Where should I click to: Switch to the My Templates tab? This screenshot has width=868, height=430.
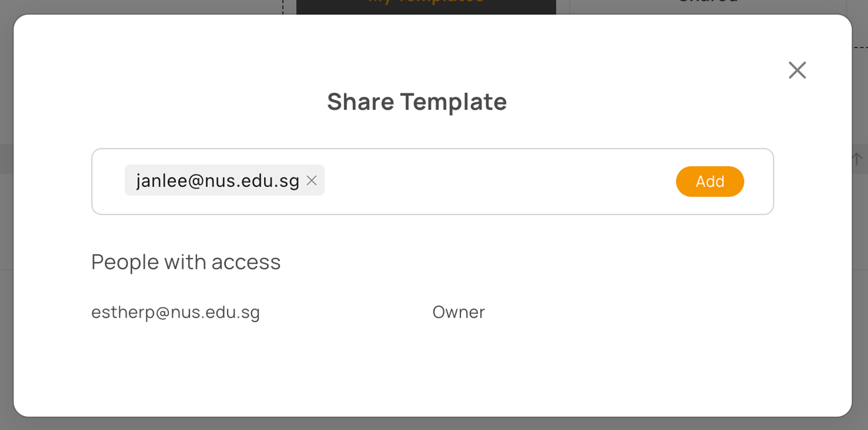click(426, 5)
